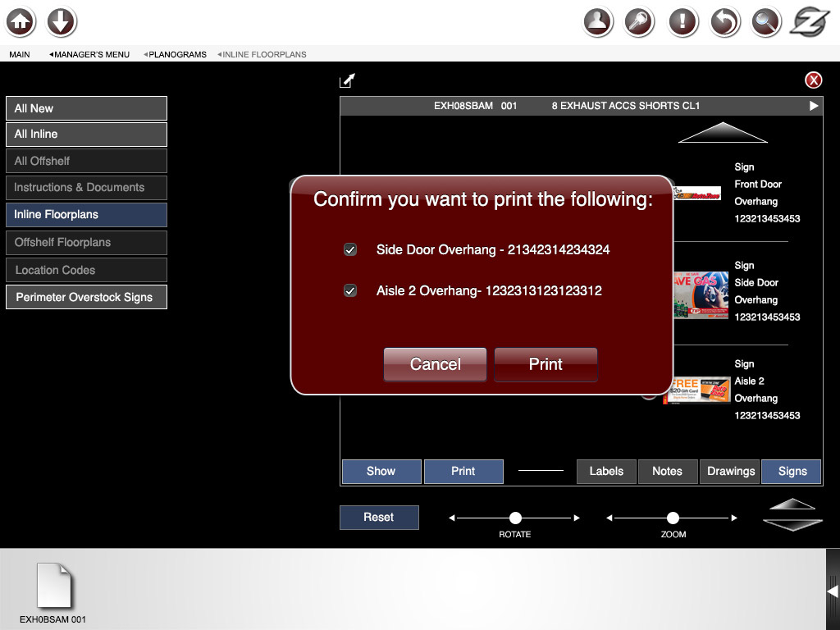Screen dimensions: 840x630
Task: Expand the right-edge drawer arrow
Action: click(x=833, y=591)
